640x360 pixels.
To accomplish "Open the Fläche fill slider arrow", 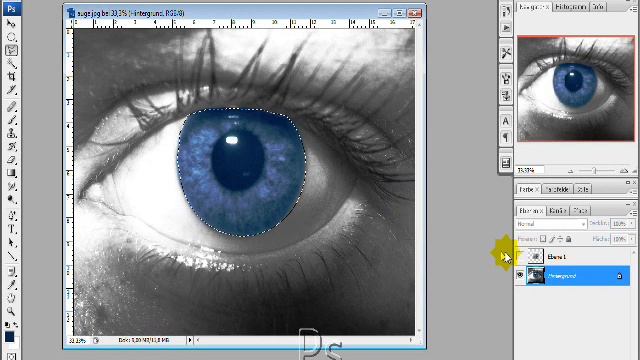I will (x=632, y=239).
